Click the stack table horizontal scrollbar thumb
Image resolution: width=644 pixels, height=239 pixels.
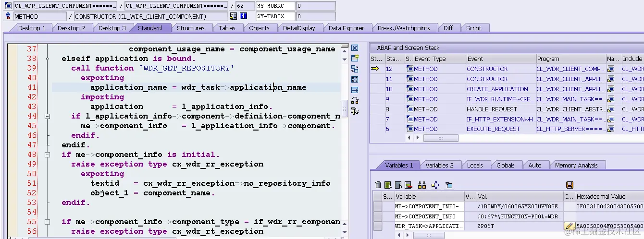[441, 138]
